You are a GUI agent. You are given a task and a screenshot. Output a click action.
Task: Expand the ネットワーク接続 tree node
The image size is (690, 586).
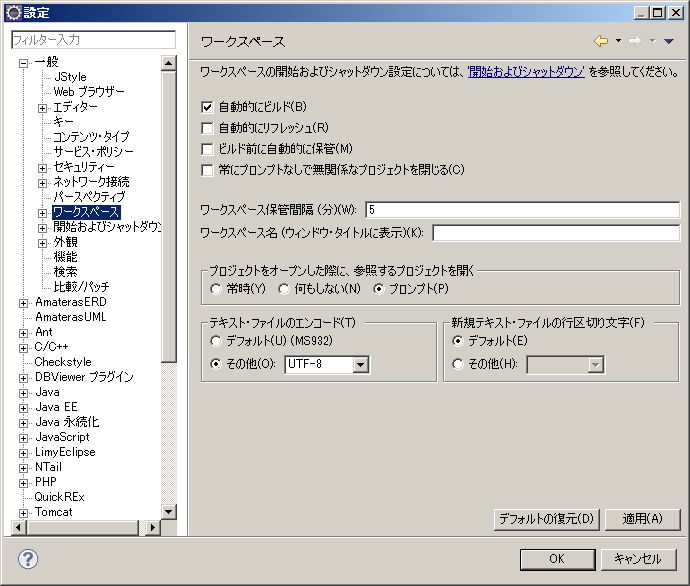[42, 183]
